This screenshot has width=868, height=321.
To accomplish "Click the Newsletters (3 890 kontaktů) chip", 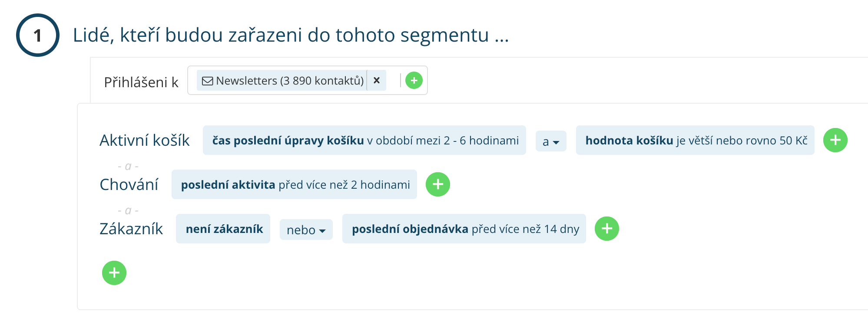I will (x=282, y=80).
